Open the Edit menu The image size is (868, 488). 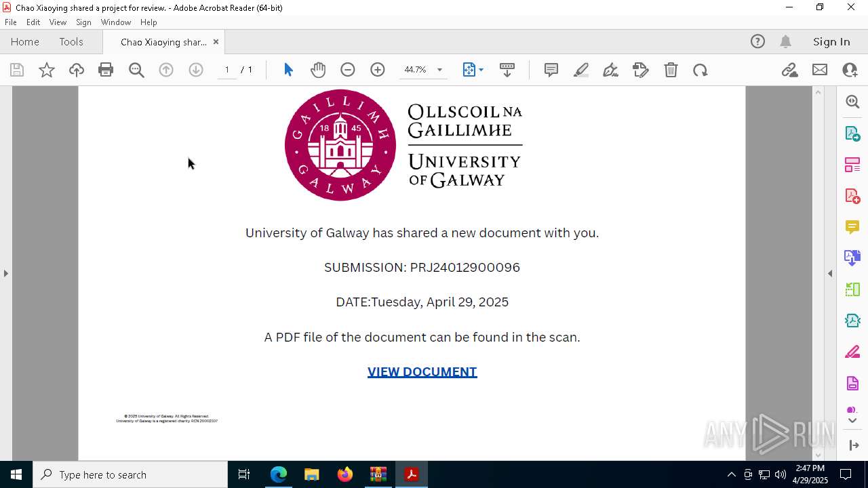coord(33,22)
